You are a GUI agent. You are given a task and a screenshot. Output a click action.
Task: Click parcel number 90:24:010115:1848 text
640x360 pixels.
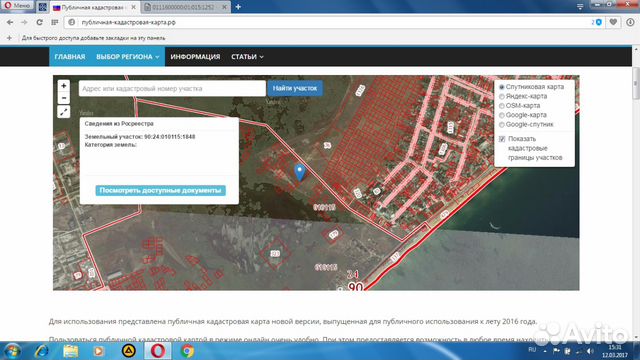pyautogui.click(x=169, y=137)
